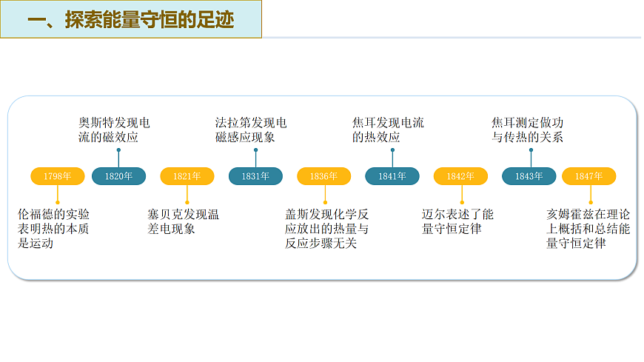Select the 1842年 yellow timeline pill

[x=460, y=176]
